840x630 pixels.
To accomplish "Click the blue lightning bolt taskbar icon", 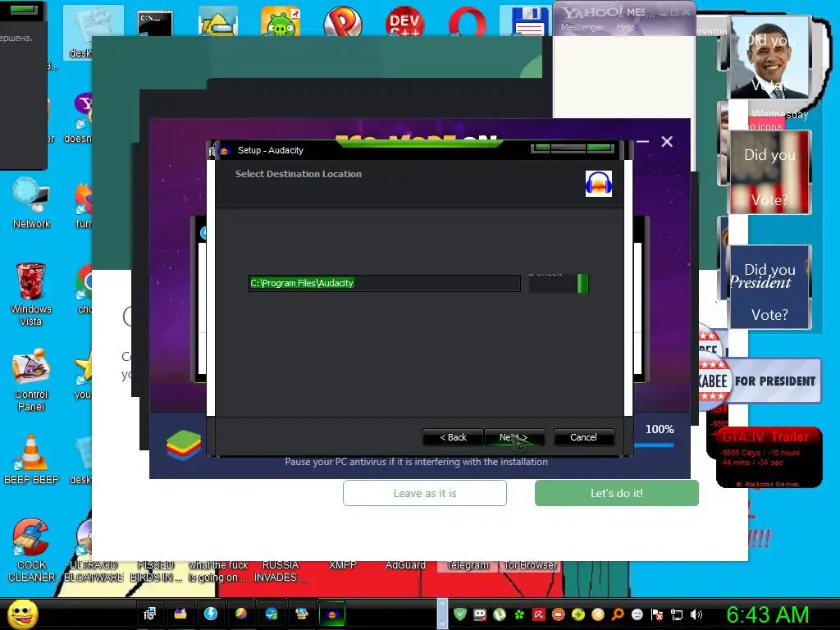I will [x=211, y=614].
